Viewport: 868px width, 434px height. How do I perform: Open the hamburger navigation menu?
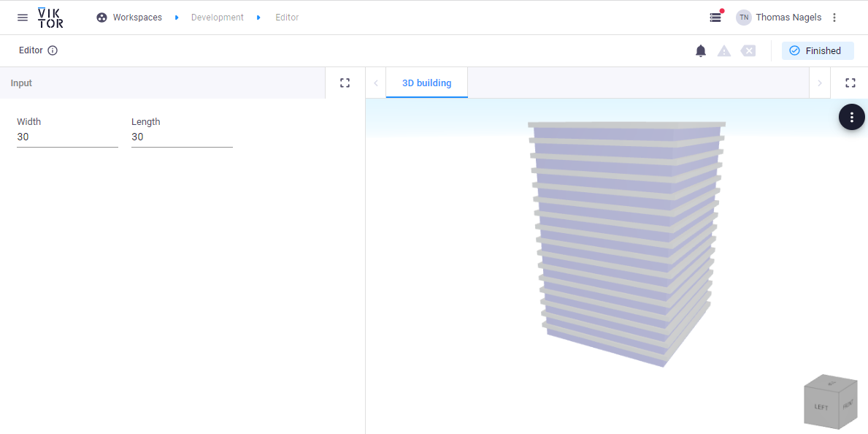point(23,18)
